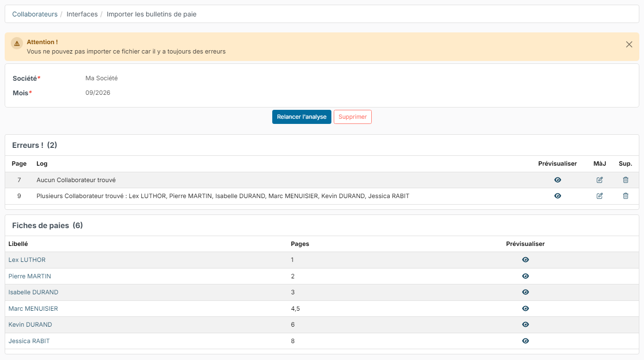
Task: Click the 'MàJ' column header
Action: [x=600, y=164]
